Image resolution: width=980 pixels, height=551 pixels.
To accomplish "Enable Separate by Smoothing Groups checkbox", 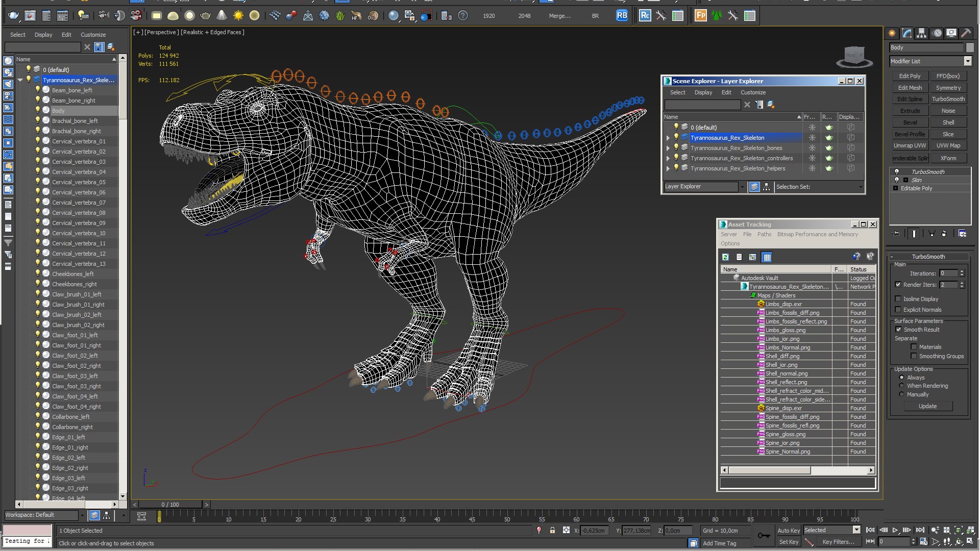I will click(x=914, y=356).
